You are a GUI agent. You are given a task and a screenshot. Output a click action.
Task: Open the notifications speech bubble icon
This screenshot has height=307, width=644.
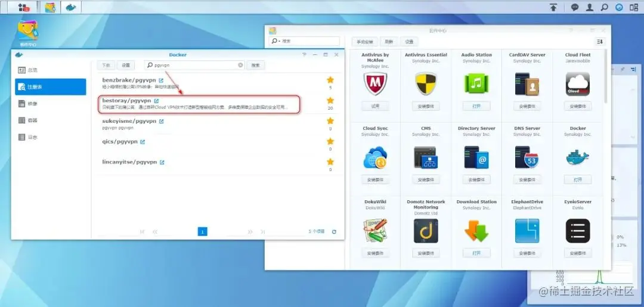575,7
